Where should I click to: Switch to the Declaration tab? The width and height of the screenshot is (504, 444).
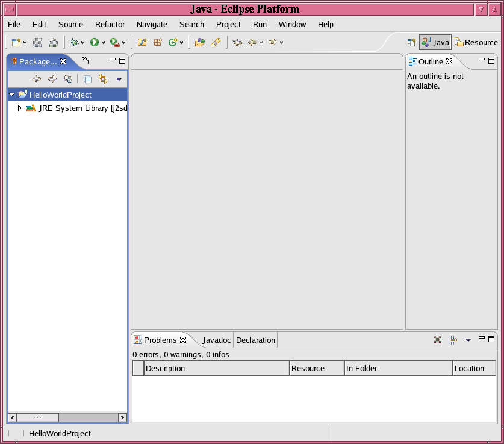tap(255, 340)
